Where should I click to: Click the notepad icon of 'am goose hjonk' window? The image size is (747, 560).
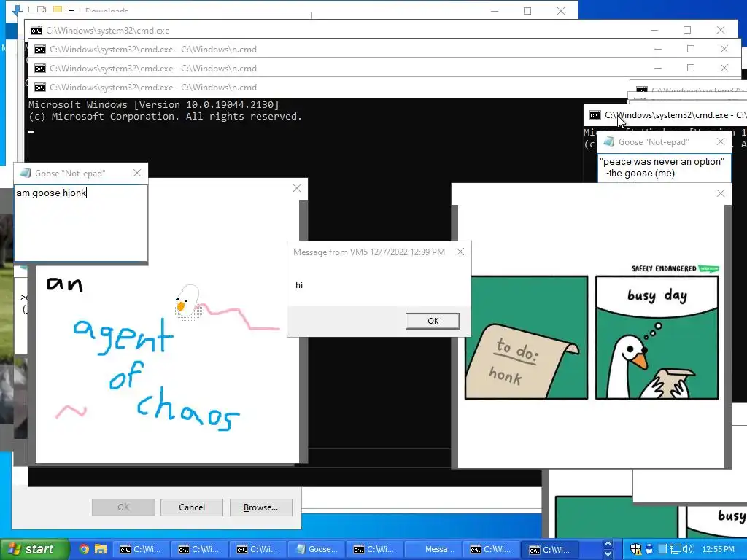(x=26, y=173)
